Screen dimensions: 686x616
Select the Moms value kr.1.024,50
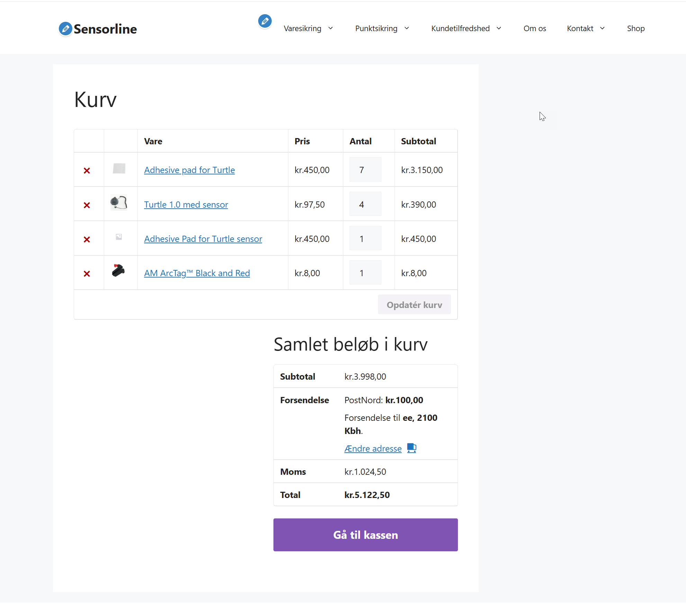point(365,472)
